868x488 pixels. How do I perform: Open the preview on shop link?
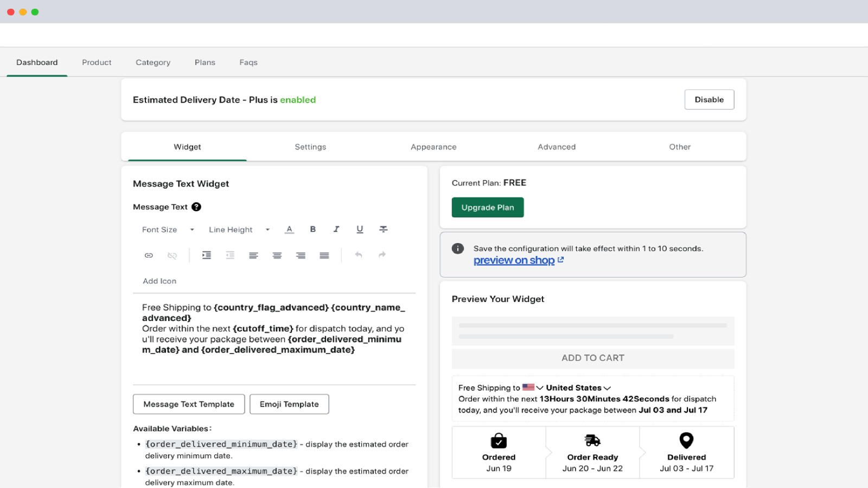(x=514, y=261)
